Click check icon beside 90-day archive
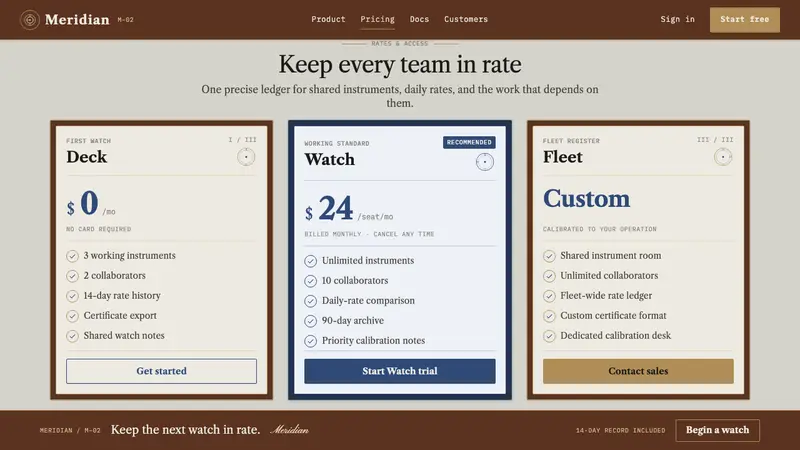 pos(311,321)
